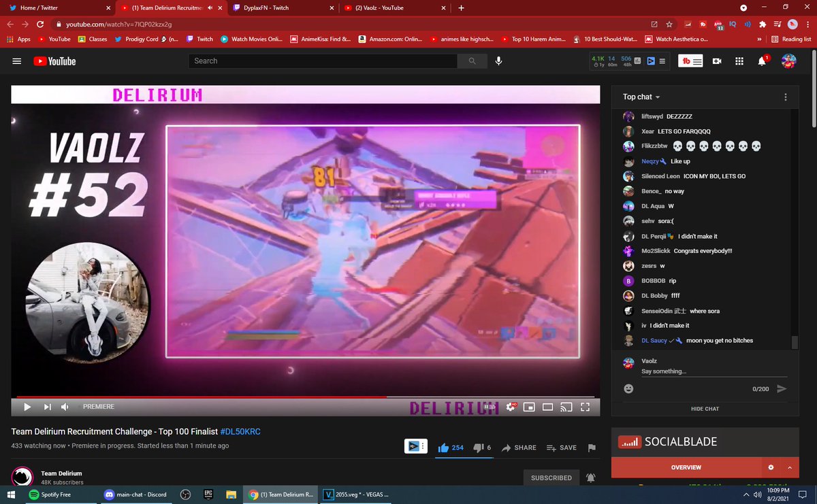Bookmark this page with the star

[x=670, y=24]
